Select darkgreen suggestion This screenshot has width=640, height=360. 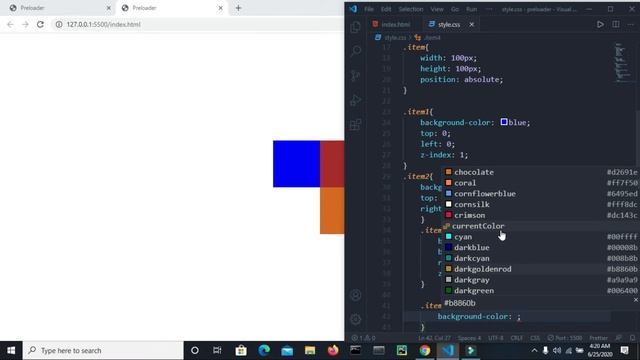(x=541, y=291)
